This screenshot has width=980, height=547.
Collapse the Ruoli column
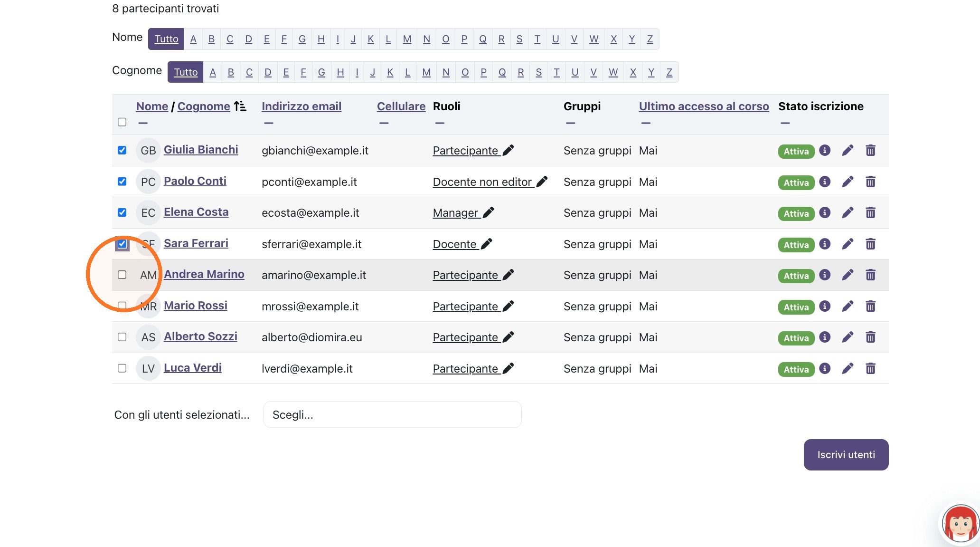coord(440,123)
